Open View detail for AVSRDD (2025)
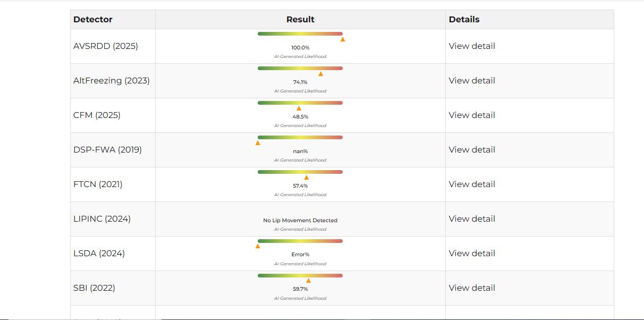The height and width of the screenshot is (320, 644). tap(472, 46)
